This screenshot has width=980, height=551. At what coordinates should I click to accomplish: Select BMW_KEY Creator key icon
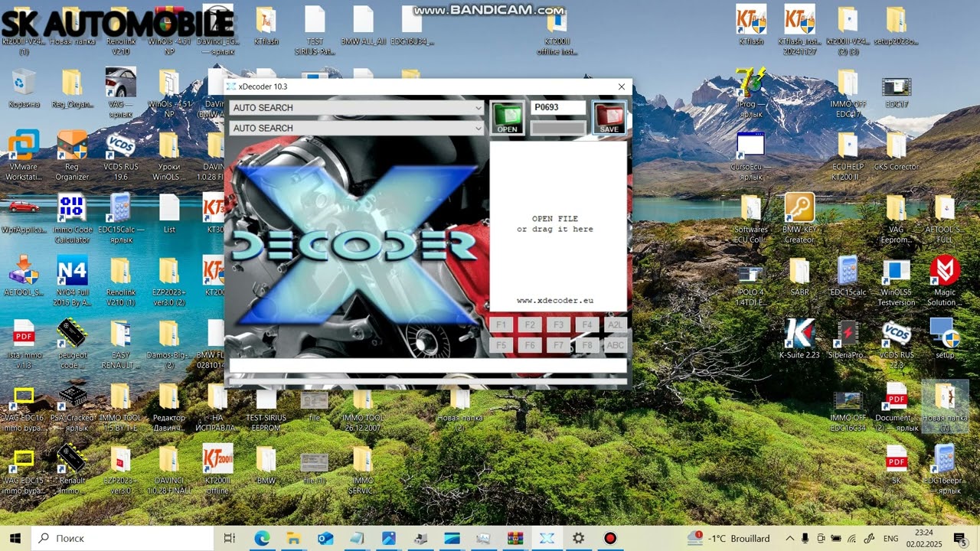click(x=799, y=219)
